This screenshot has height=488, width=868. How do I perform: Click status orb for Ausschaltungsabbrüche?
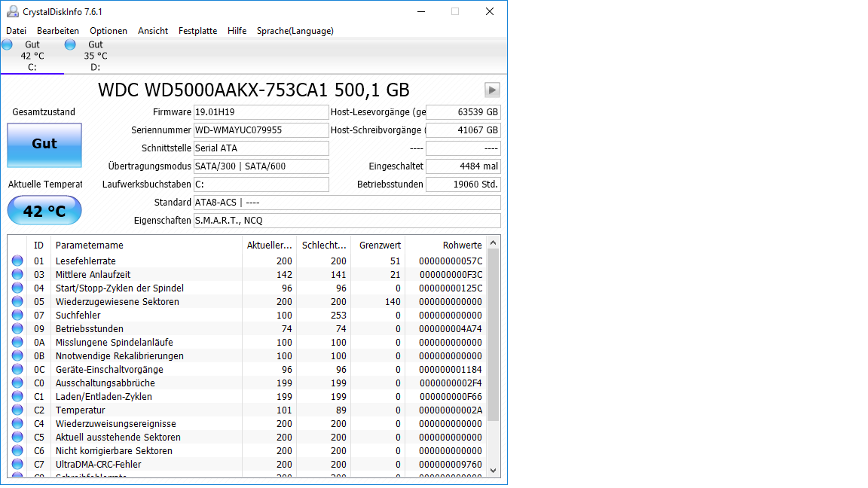18,383
